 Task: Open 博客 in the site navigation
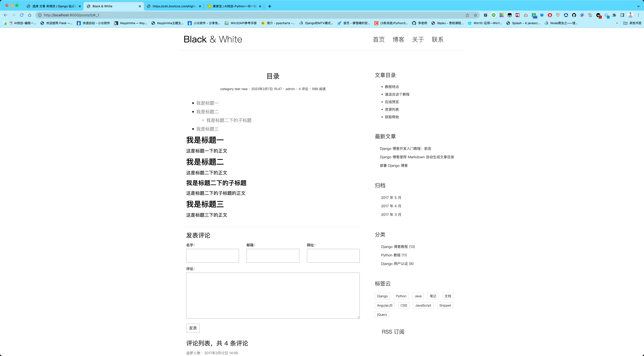[x=398, y=39]
